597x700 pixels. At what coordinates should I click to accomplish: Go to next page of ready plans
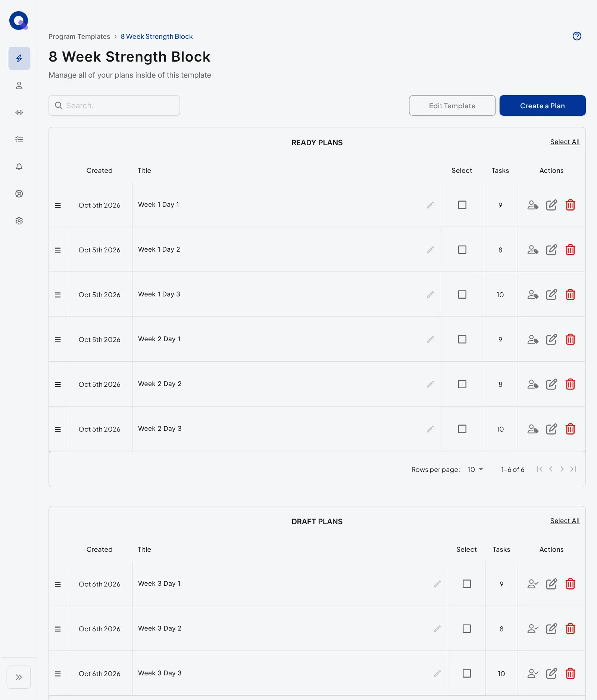(562, 469)
